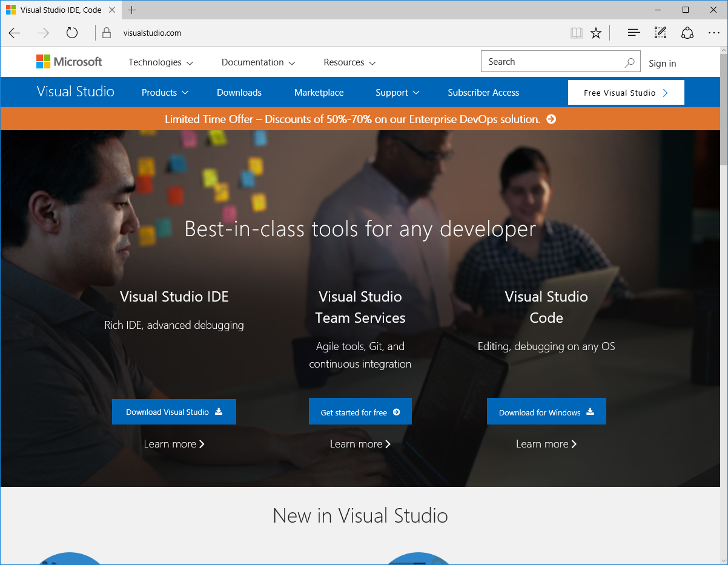Expand the Support dropdown menu
This screenshot has width=728, height=565.
[397, 93]
